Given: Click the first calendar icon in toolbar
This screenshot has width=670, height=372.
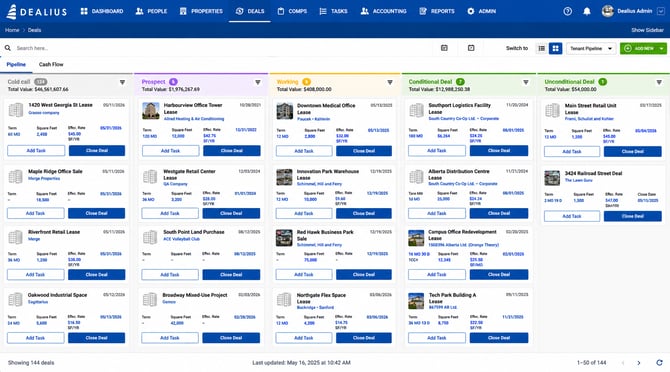Looking at the screenshot, I should 444,48.
